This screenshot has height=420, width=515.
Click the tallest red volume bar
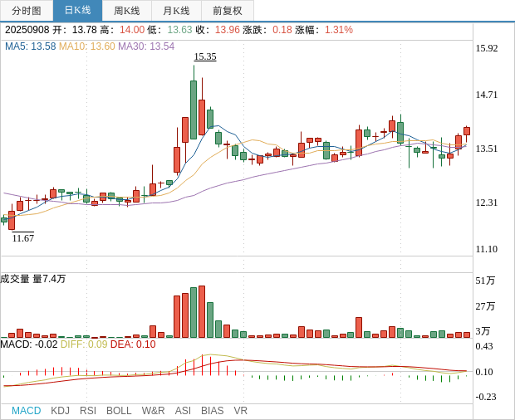point(202,312)
